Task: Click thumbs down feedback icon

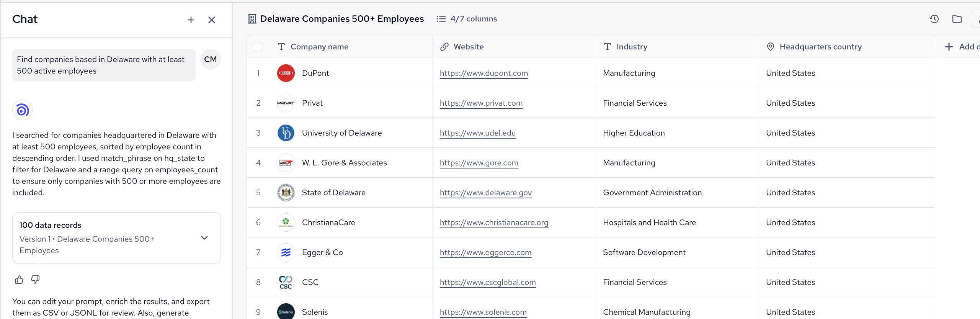Action: 35,280
